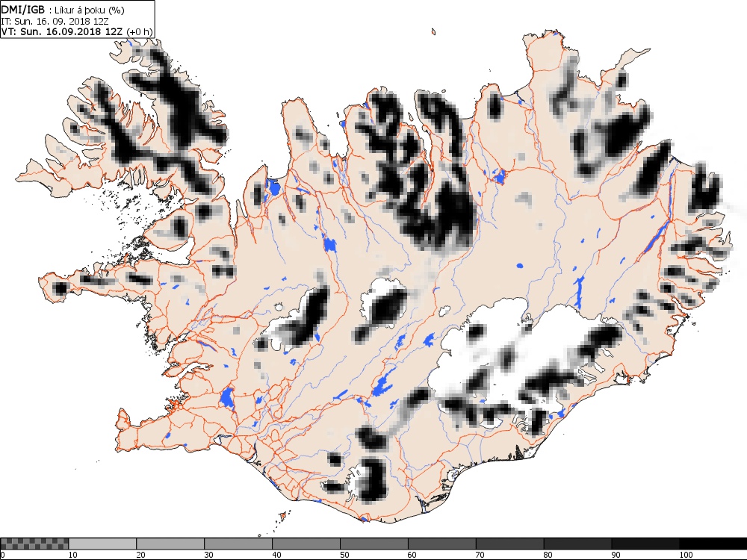The height and width of the screenshot is (560, 747).
Task: Click the legend label "100"
Action: (686, 555)
